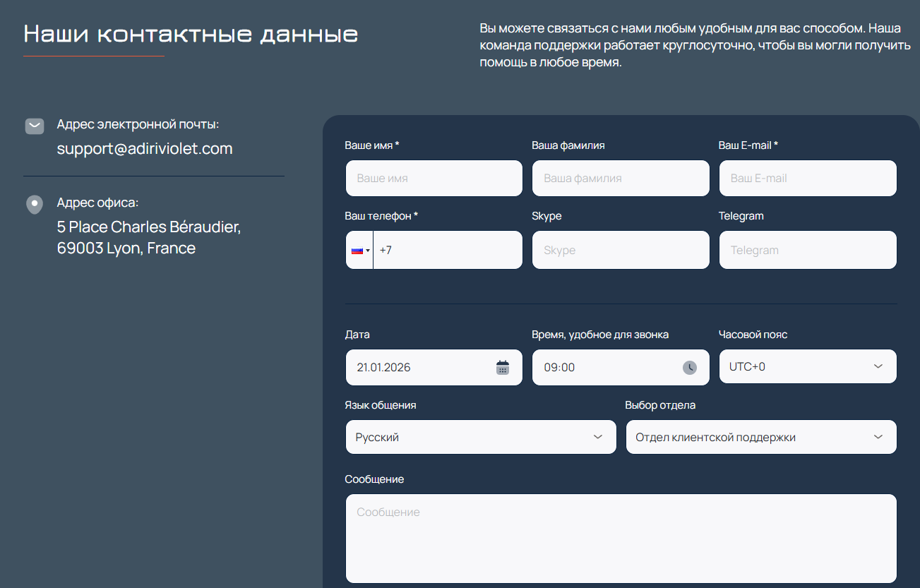Viewport: 920px width, 588px height.
Task: Click the Russian flag icon
Action: click(x=357, y=250)
